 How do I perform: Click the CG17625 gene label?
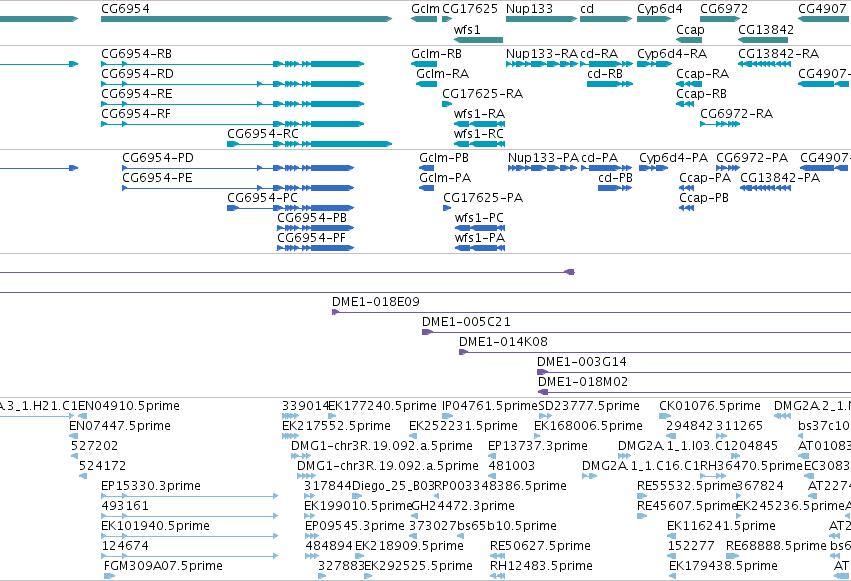[470, 9]
